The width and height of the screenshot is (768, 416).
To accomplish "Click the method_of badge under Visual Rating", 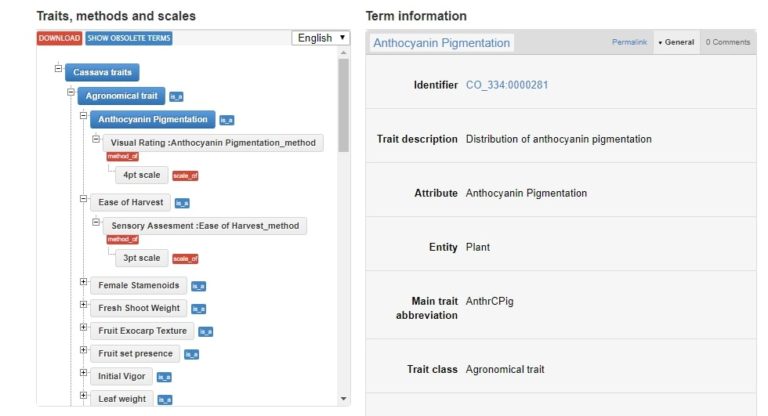I will point(122,156).
